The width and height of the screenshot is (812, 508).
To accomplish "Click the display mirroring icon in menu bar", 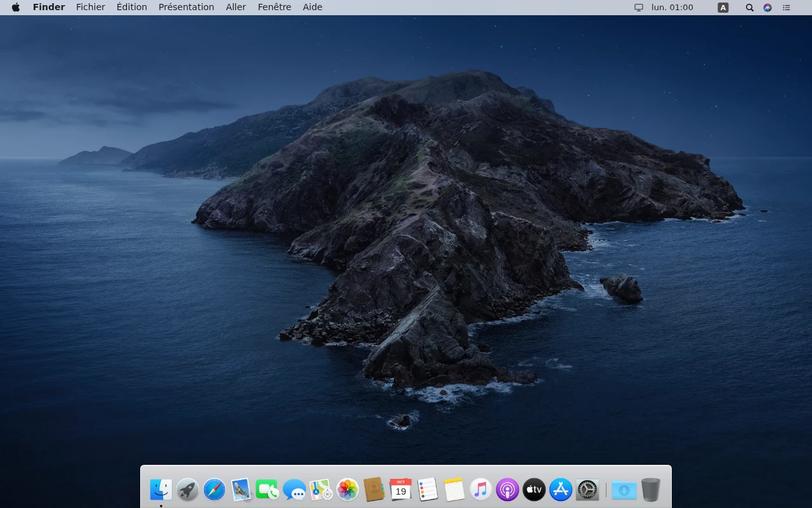I will (639, 8).
